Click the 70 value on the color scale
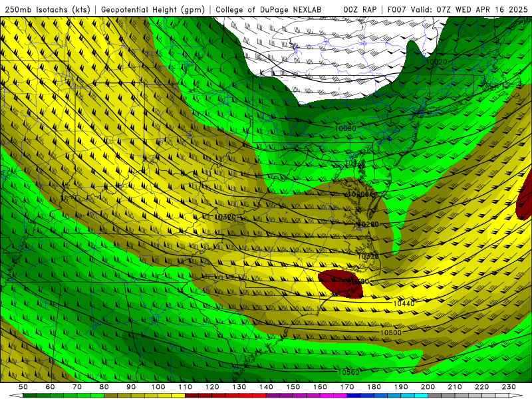The height and width of the screenshot is (399, 532). click(x=77, y=387)
